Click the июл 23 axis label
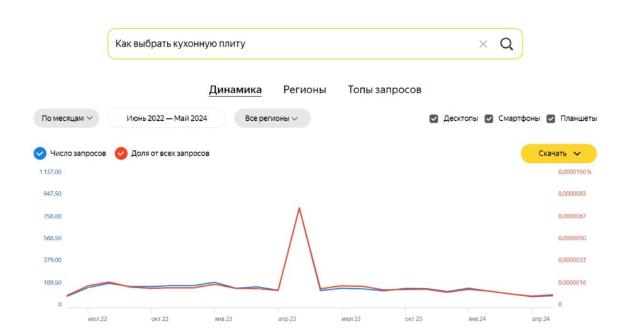 (x=351, y=319)
